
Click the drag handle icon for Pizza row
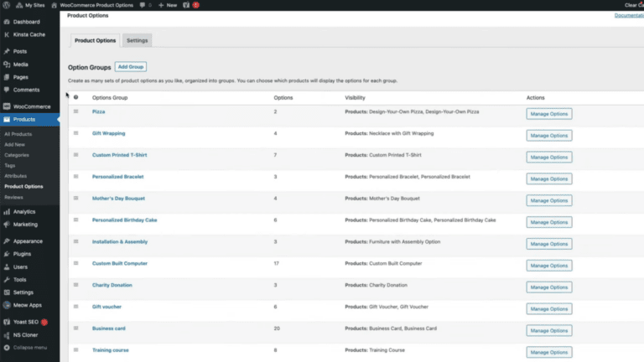pyautogui.click(x=75, y=111)
